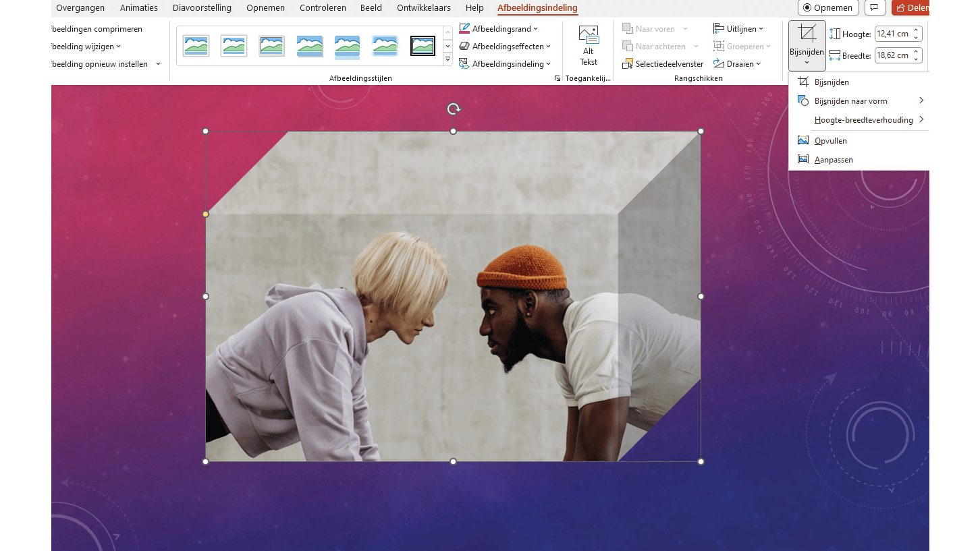
Task: Choose the black double-frame picture style
Action: (423, 46)
